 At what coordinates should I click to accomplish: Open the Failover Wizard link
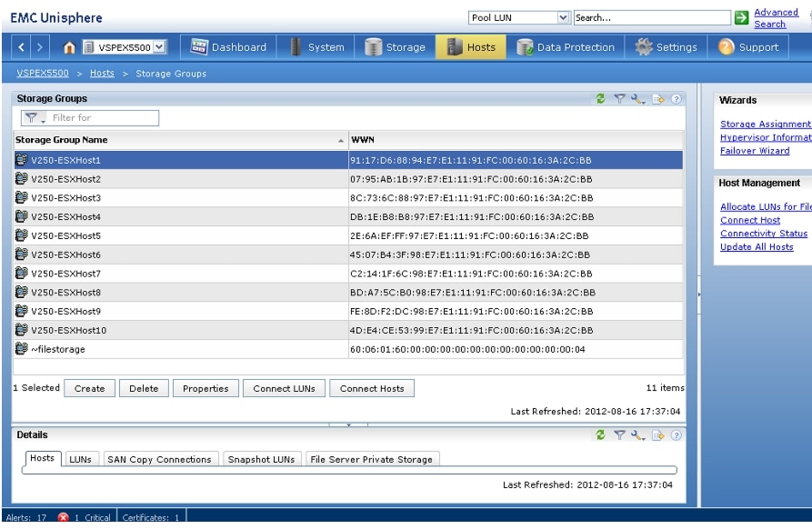[x=755, y=151]
